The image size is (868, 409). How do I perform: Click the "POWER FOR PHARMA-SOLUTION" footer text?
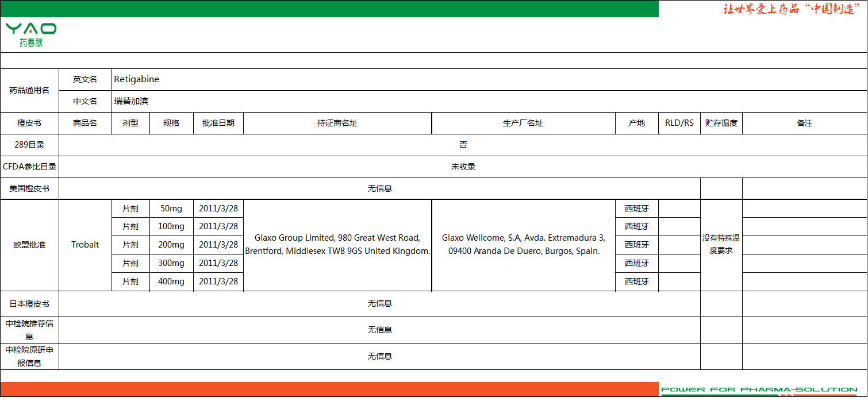759,389
